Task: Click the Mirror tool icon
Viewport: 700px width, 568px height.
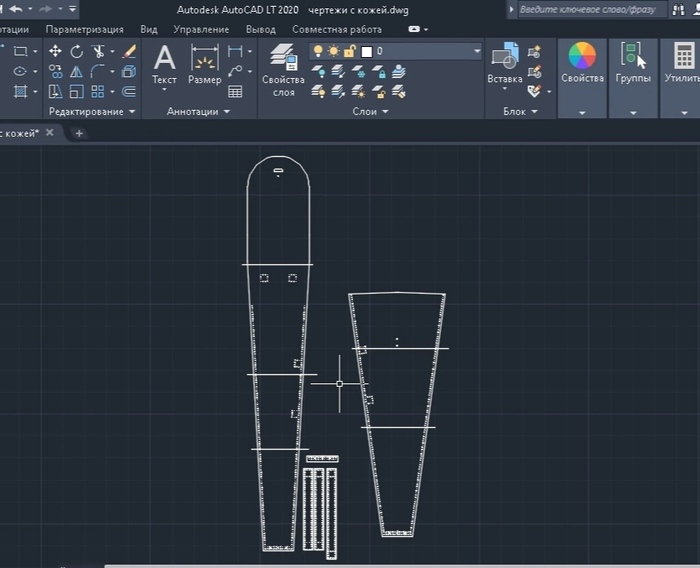Action: [77, 71]
